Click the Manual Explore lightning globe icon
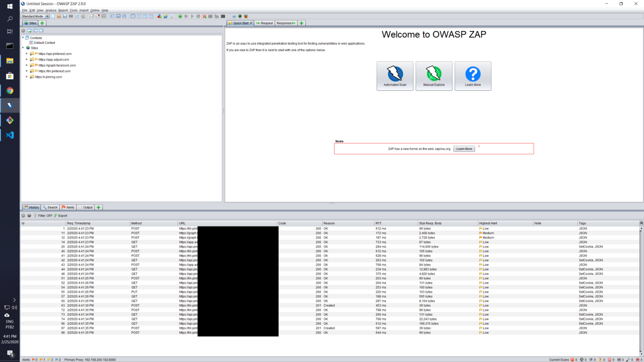Image resolution: width=644 pixels, height=362 pixels. (x=434, y=73)
